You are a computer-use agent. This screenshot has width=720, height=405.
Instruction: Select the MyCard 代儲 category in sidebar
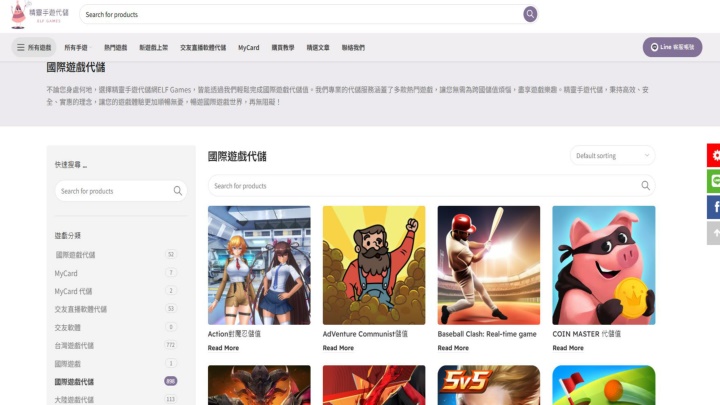[x=73, y=291]
